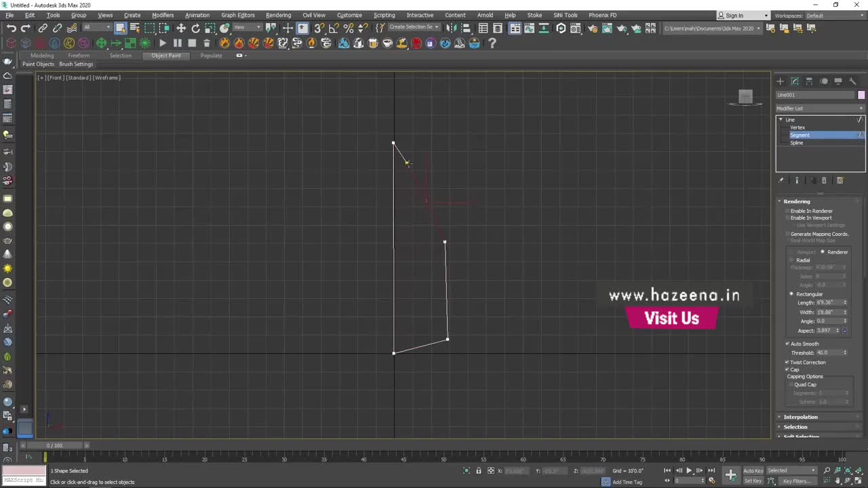This screenshot has width=868, height=488.
Task: Enable the Enable In Renderer checkbox
Action: click(x=788, y=211)
